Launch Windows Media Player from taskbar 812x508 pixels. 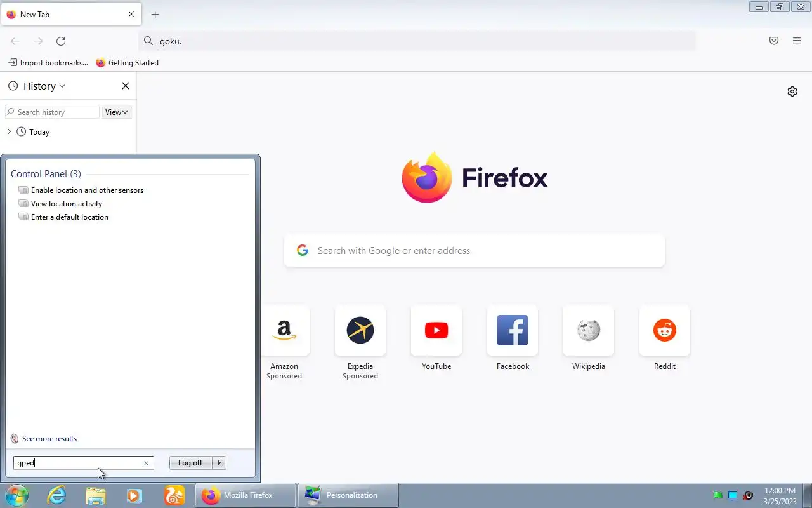[x=134, y=495]
